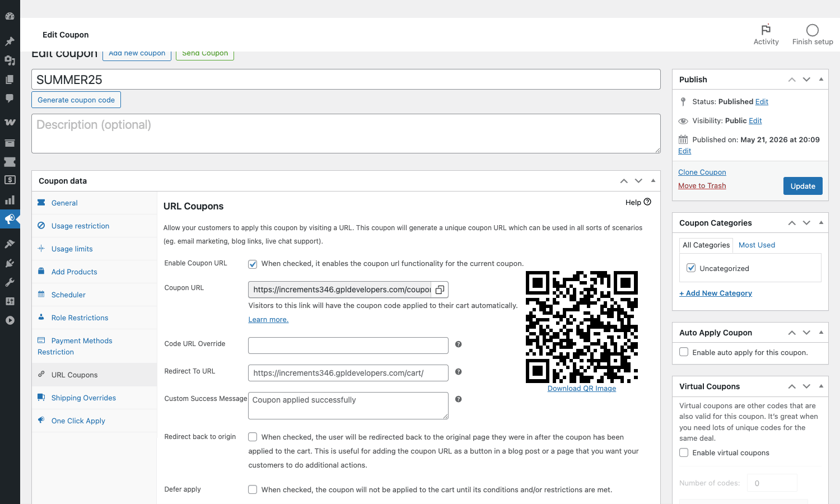Image resolution: width=840 pixels, height=504 pixels.
Task: Move Coupon data panel up
Action: click(624, 181)
